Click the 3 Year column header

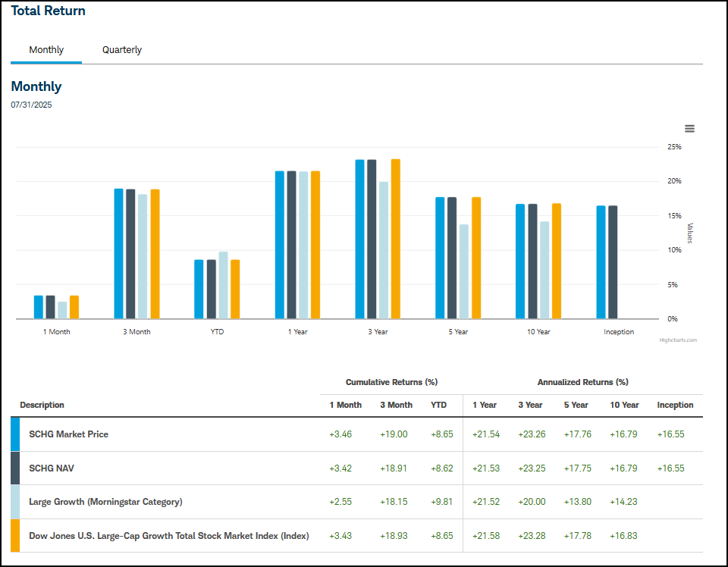click(530, 405)
